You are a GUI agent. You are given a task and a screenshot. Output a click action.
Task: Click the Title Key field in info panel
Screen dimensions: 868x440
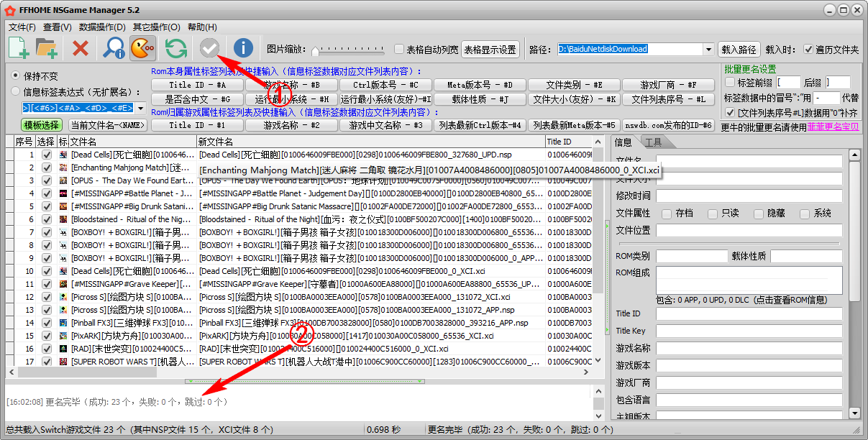click(x=749, y=331)
